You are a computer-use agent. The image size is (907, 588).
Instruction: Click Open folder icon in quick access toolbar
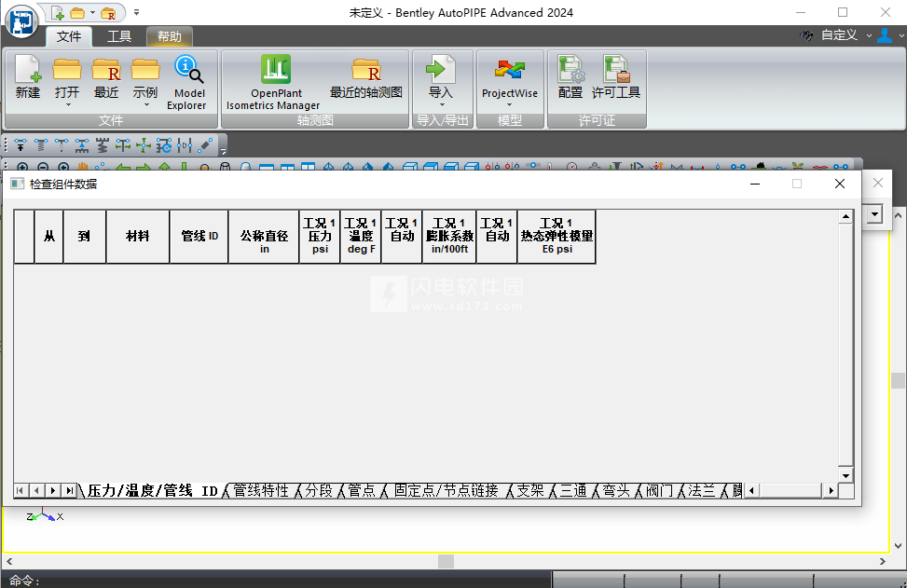(77, 13)
